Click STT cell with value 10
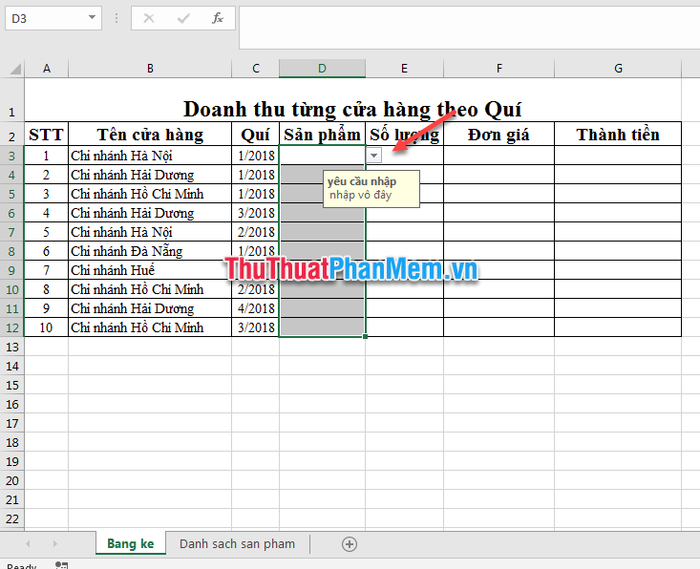The height and width of the screenshot is (569, 700). click(x=46, y=328)
